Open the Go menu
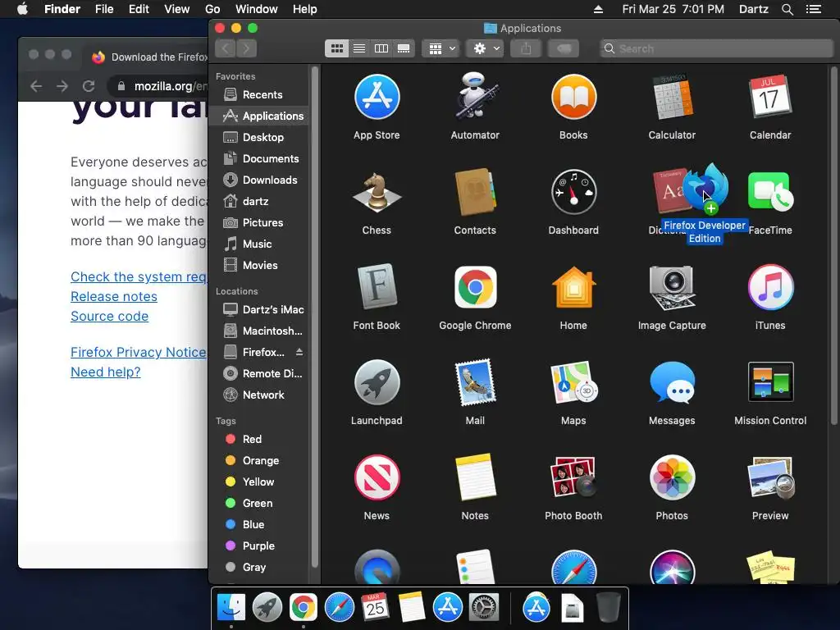Screen dimensions: 840x630 (x=212, y=9)
